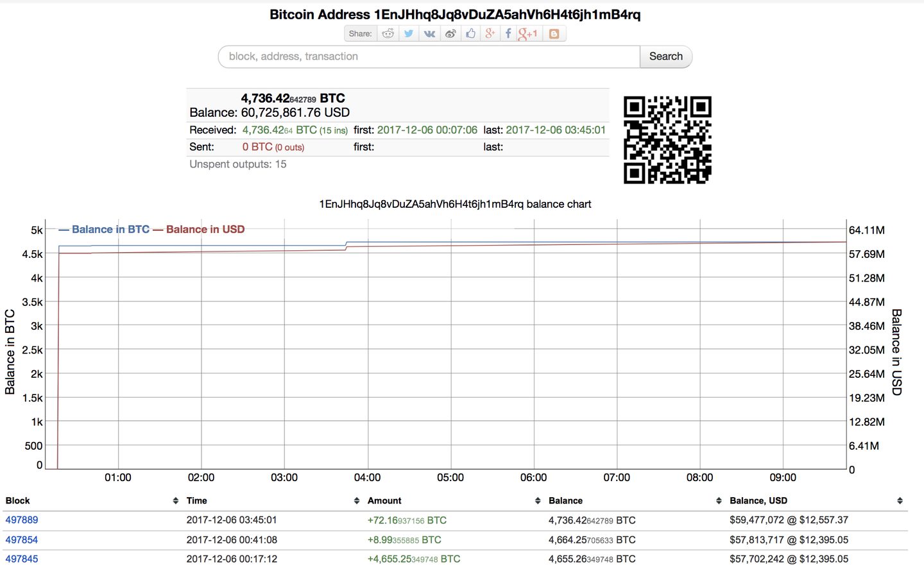The width and height of the screenshot is (924, 569).
Task: Click the Amount column header
Action: click(384, 501)
